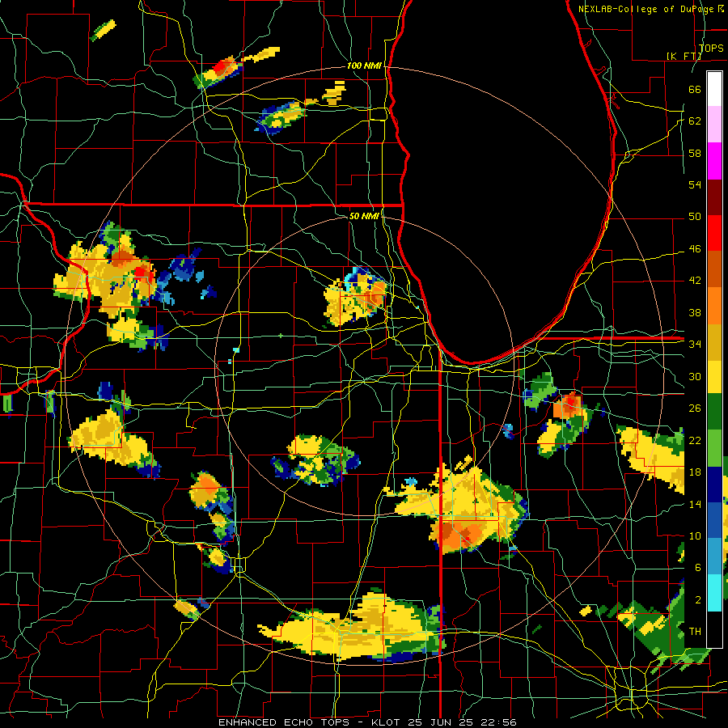Click the navy blue legend swatch
728x728 pixels.
(x=714, y=485)
